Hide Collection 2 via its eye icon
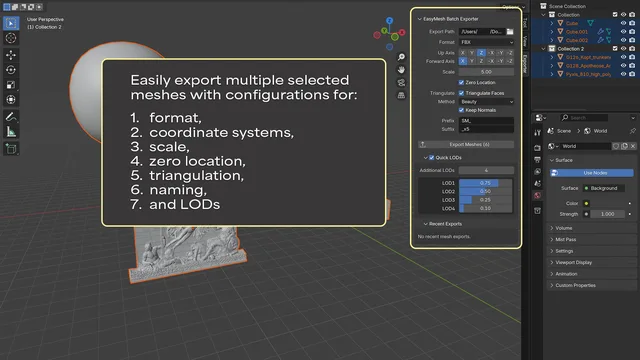 pyautogui.click(x=623, y=49)
